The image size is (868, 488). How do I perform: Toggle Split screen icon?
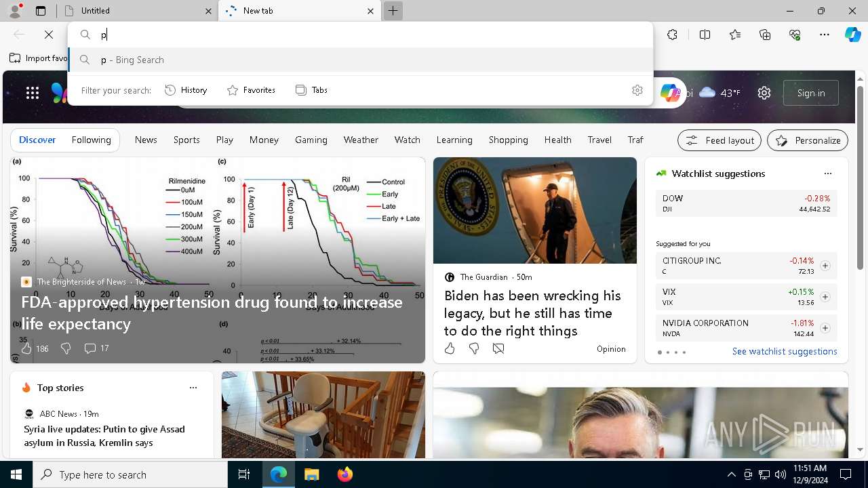click(705, 35)
